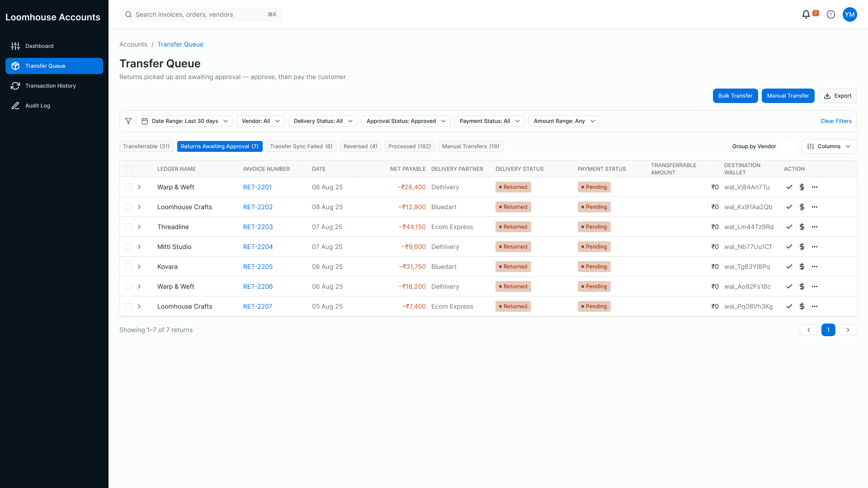Click the Manual Transfer button
The height and width of the screenshot is (488, 868).
[x=788, y=96]
